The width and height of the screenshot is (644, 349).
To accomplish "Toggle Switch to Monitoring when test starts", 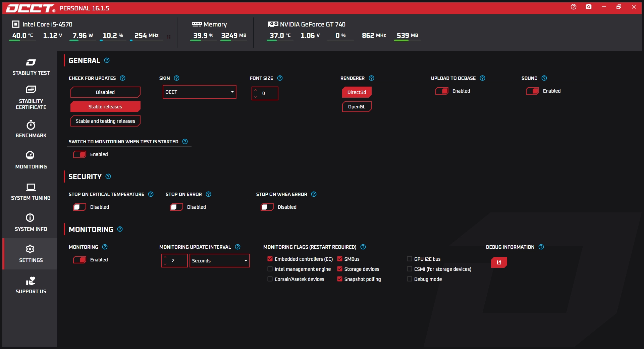I will [x=79, y=154].
